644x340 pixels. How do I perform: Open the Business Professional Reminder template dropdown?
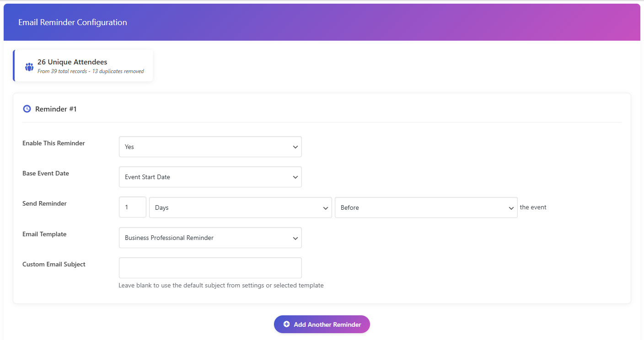tap(210, 238)
